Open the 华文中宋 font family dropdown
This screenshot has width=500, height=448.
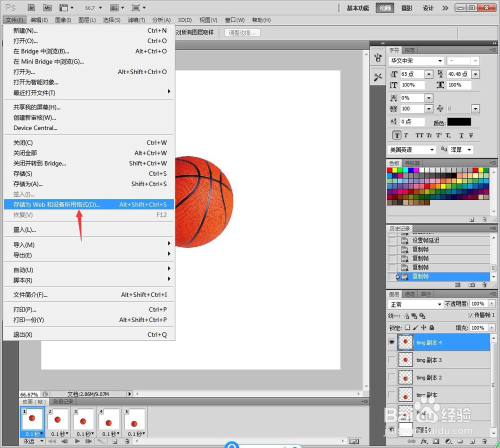coord(440,60)
